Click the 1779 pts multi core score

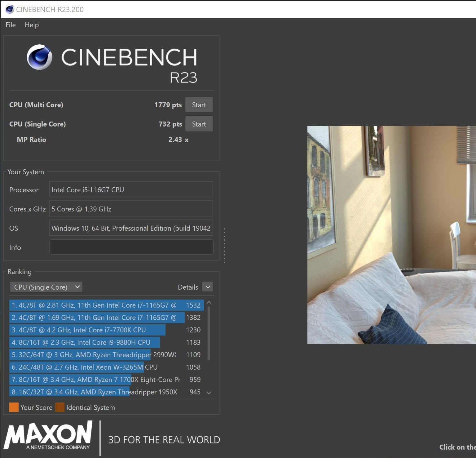click(x=168, y=105)
